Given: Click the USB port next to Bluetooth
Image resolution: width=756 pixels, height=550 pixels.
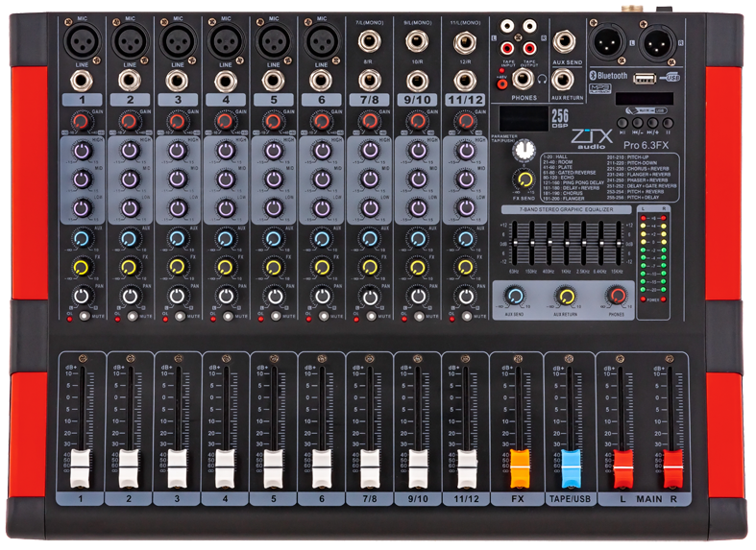Looking at the screenshot, I should coord(646,78).
